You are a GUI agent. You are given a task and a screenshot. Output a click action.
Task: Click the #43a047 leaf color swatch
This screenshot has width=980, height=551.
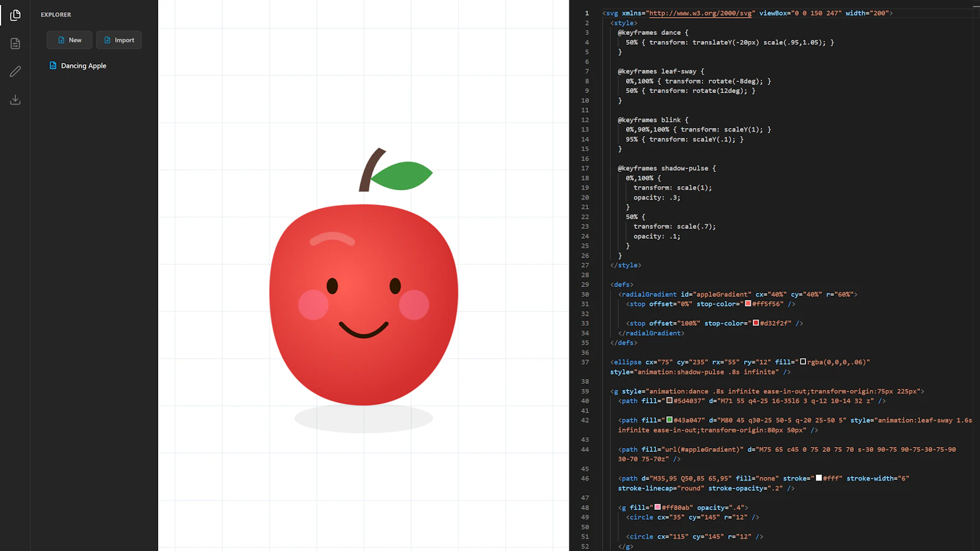point(669,420)
